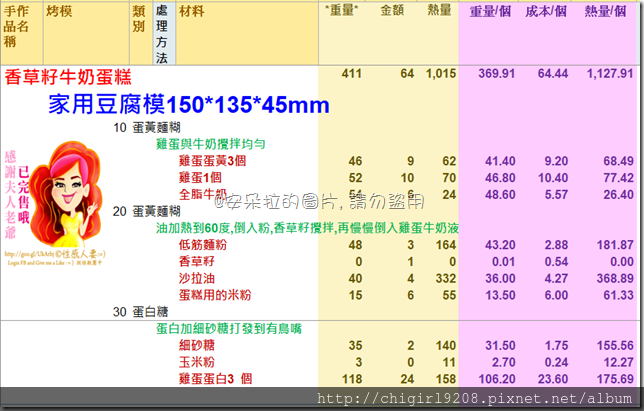Select the 金額 column header

coord(392,10)
